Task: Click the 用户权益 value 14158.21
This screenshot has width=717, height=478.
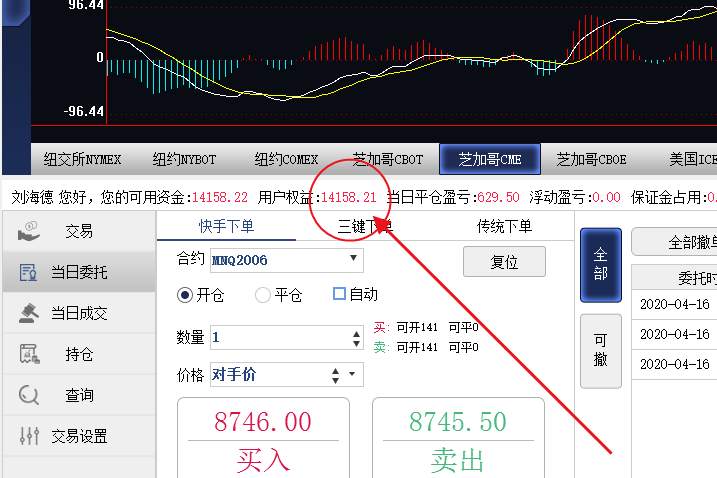Action: tap(349, 197)
